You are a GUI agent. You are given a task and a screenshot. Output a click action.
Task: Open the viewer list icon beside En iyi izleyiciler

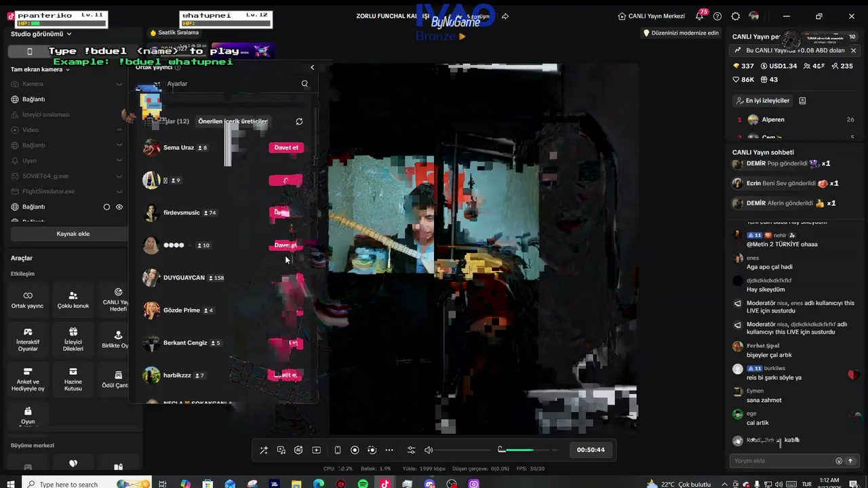(802, 101)
